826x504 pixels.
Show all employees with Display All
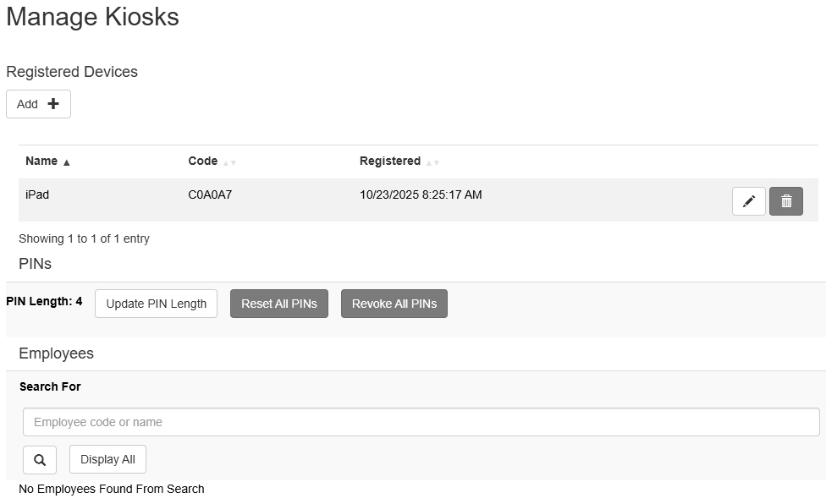pos(107,459)
